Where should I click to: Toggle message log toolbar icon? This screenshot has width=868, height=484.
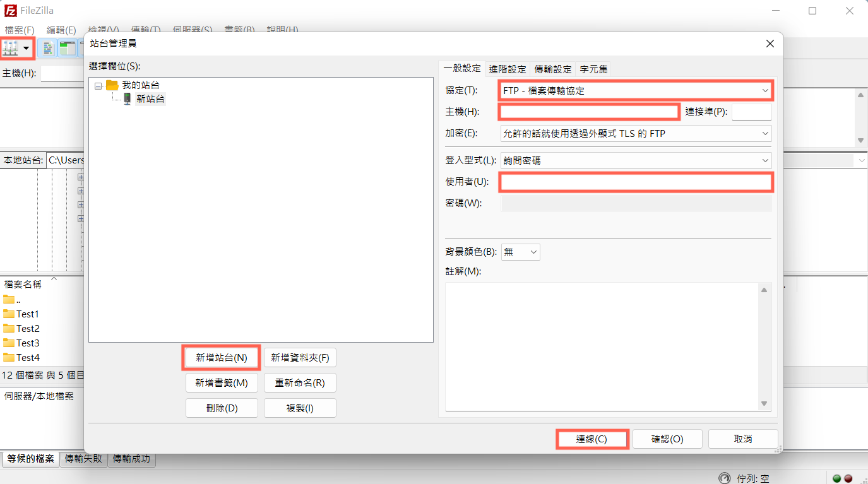47,48
